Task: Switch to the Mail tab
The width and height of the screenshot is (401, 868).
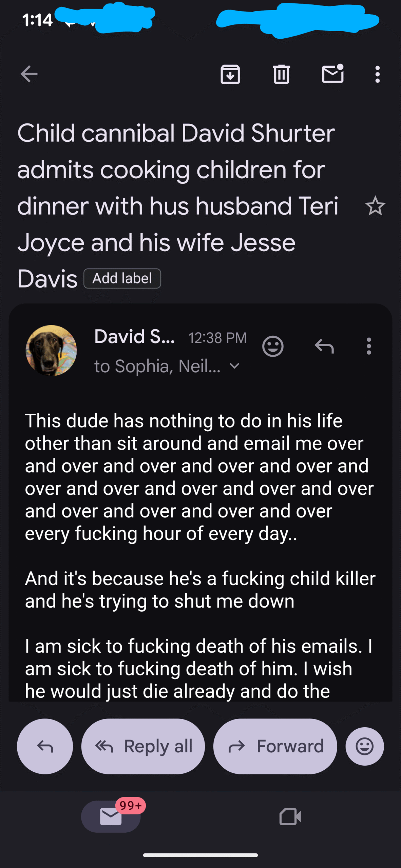Action: coord(111,816)
